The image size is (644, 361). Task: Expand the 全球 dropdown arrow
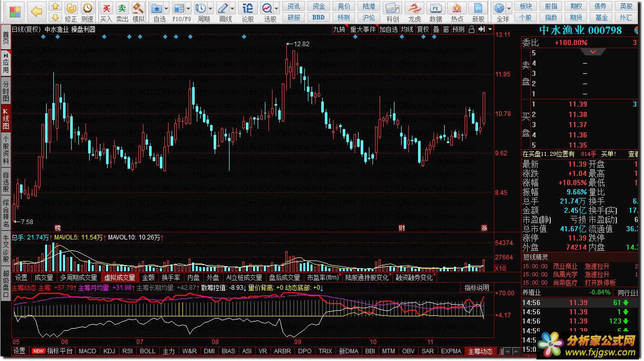[x=509, y=9]
